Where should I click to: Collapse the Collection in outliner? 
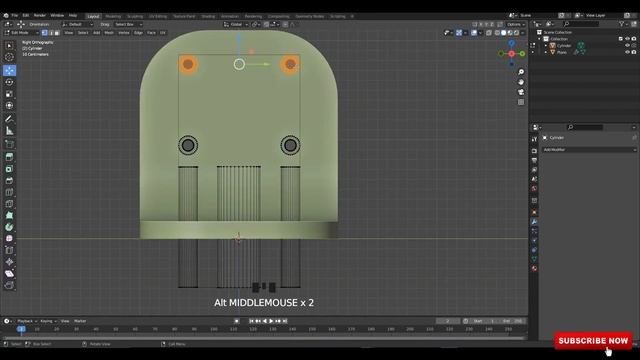coord(539,39)
